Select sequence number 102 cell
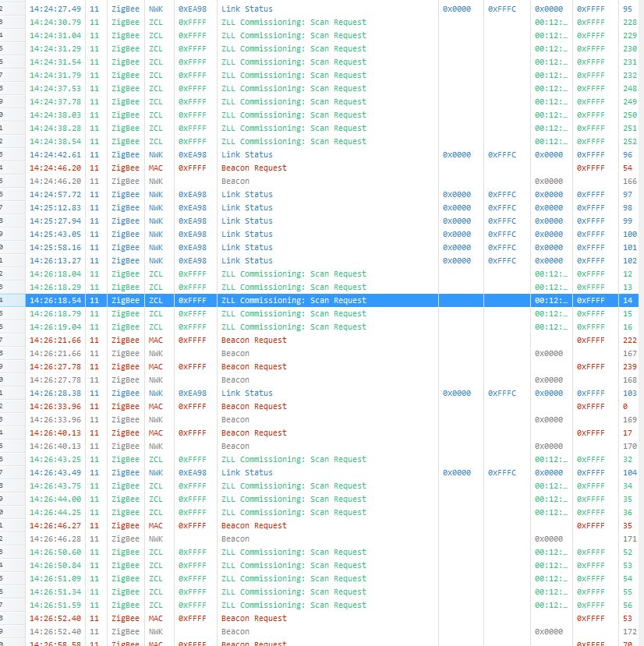This screenshot has height=646, width=644. point(629,260)
